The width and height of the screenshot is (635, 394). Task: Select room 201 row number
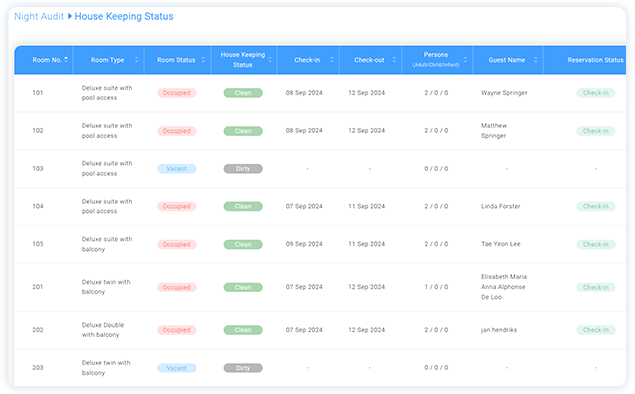38,287
